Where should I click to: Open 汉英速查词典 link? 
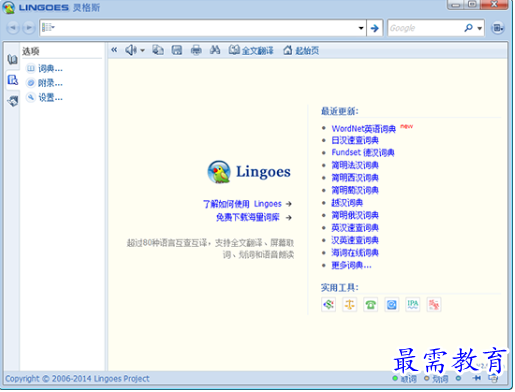pyautogui.click(x=355, y=240)
